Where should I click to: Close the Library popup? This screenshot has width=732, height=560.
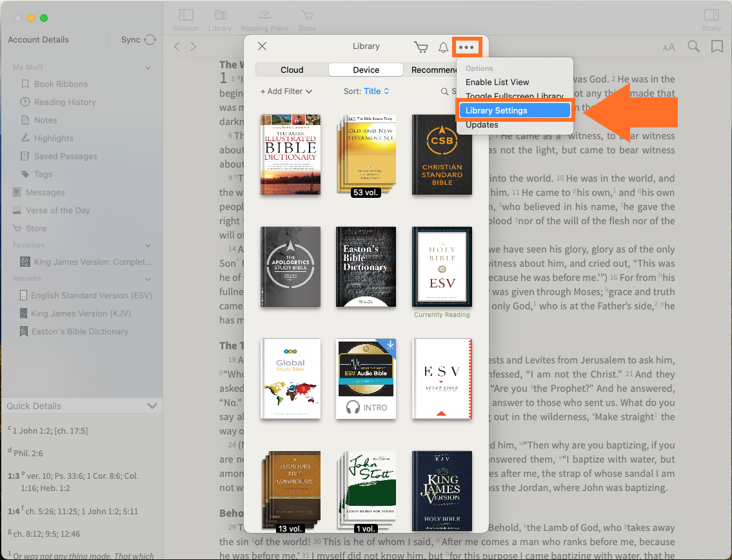[262, 46]
